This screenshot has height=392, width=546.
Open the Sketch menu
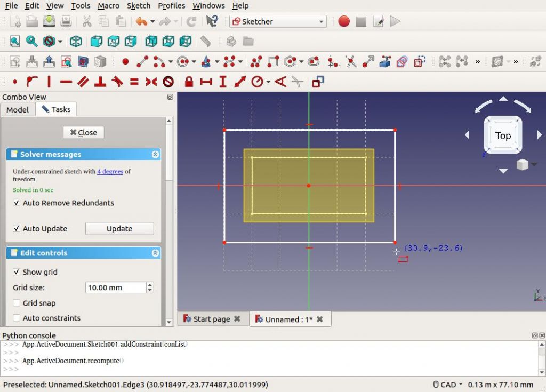pyautogui.click(x=139, y=5)
